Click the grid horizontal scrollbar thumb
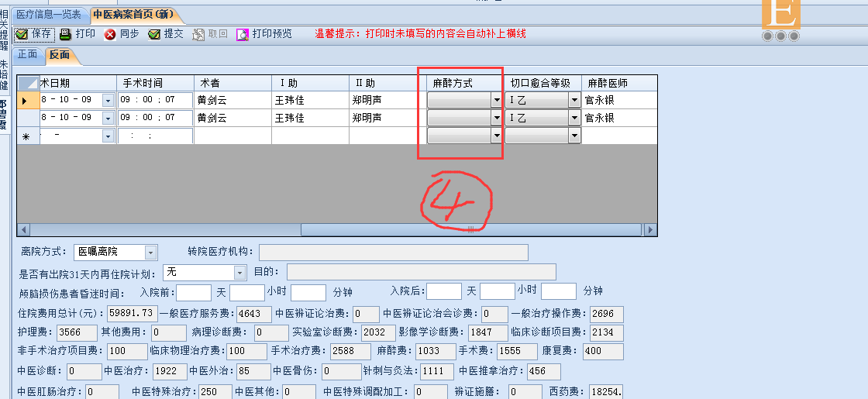 click(471, 229)
